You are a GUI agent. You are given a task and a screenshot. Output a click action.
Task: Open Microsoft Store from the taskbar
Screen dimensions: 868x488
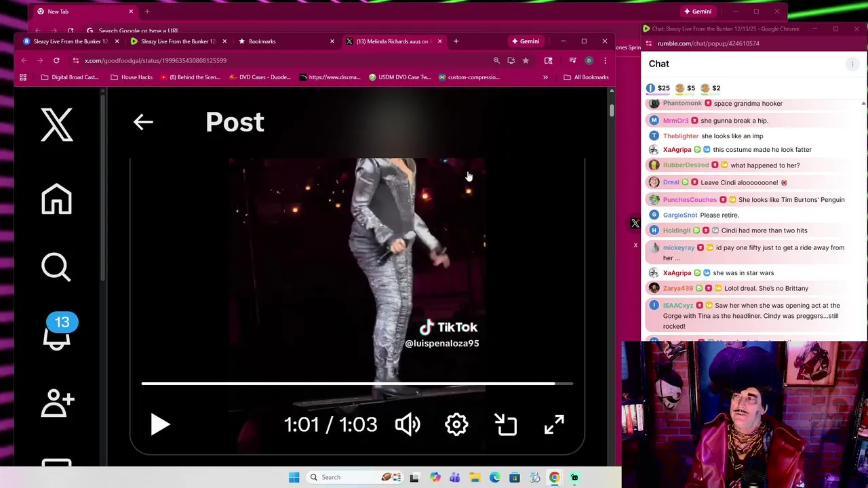click(515, 477)
